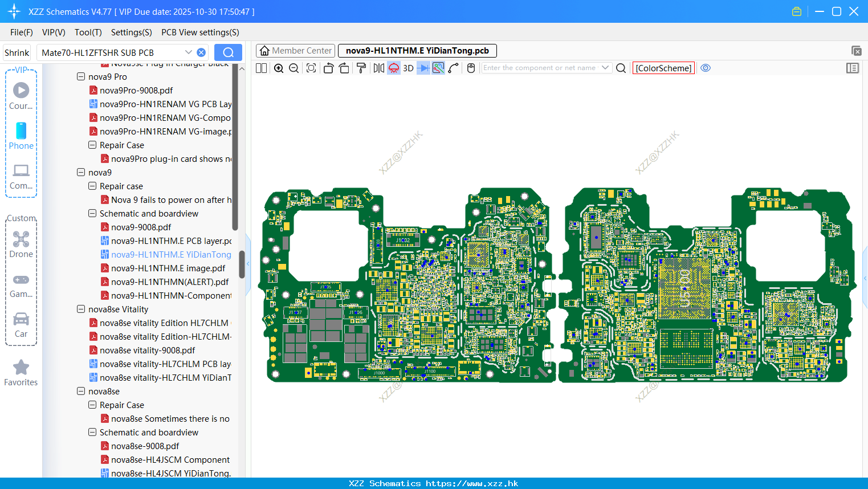
Task: Select the Drone category
Action: (x=21, y=244)
